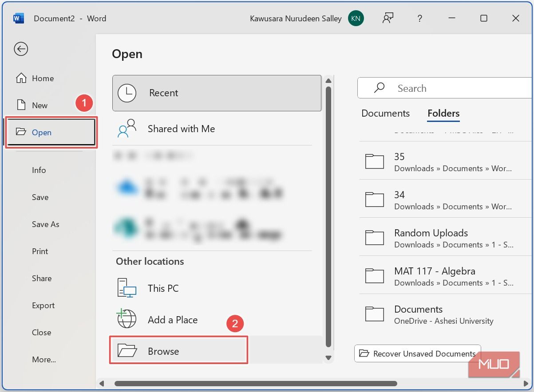The image size is (534, 392).
Task: Click the Recover Unsaved Documents button
Action: [x=418, y=353]
